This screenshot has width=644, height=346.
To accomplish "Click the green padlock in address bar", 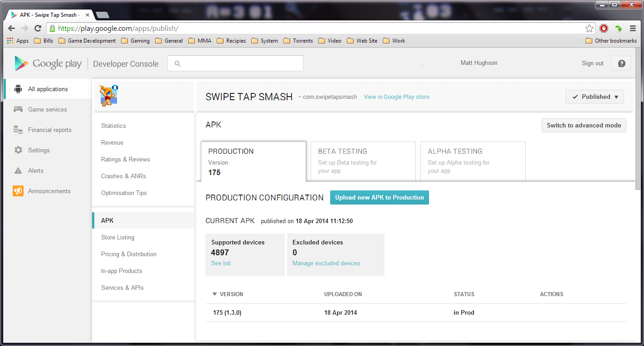I will click(52, 29).
